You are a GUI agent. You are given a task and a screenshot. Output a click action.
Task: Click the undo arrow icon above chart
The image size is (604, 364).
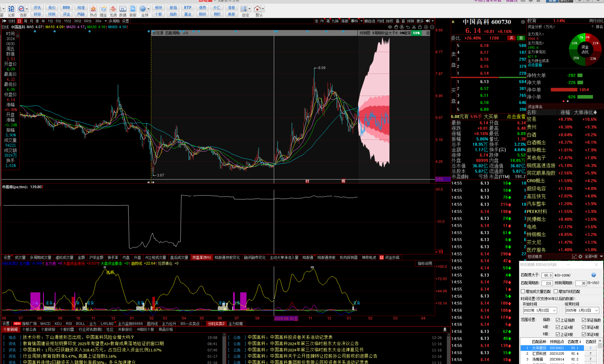408,27
